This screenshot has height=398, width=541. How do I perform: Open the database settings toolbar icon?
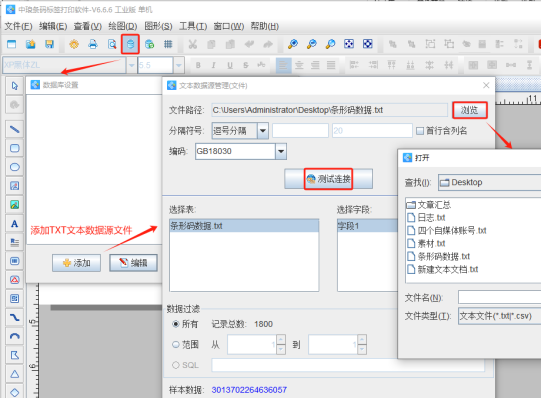(x=130, y=44)
